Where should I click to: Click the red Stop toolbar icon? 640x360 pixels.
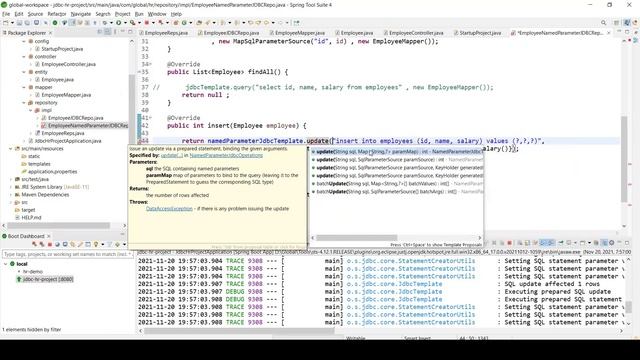tap(147, 23)
